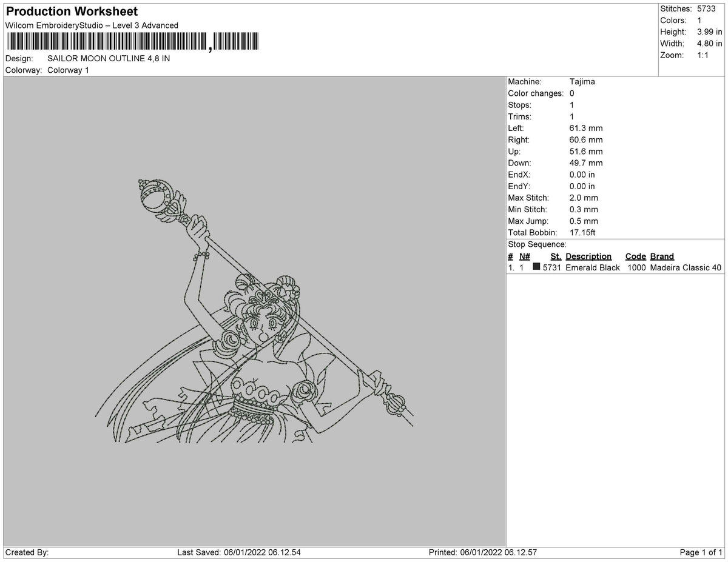Click the Zoom value 1:1

click(704, 55)
